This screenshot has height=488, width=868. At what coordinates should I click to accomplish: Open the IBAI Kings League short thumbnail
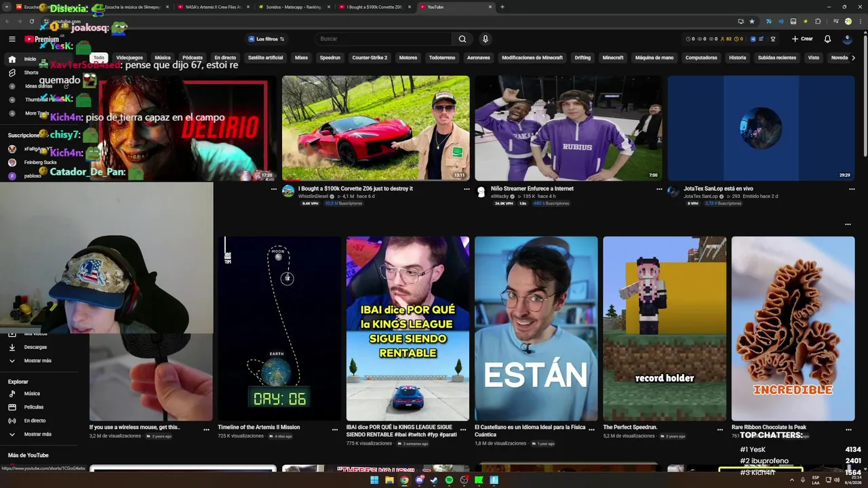pyautogui.click(x=408, y=329)
